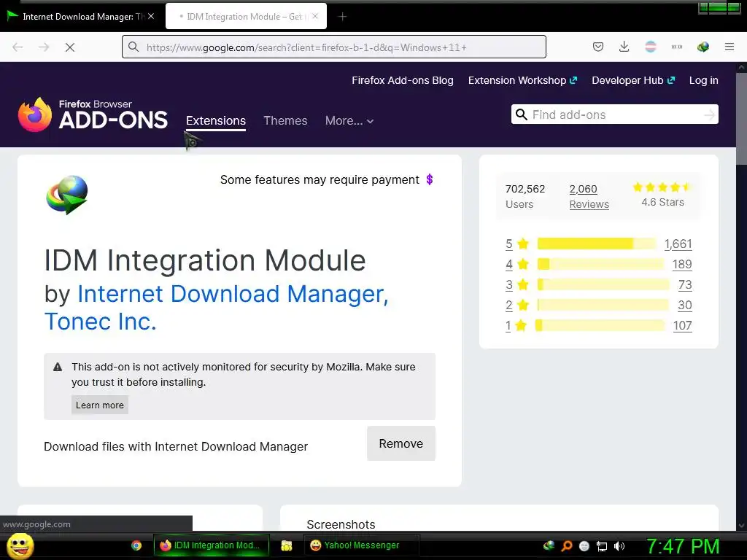Click the purple dollar payment icon
Image resolution: width=747 pixels, height=560 pixels.
(429, 179)
